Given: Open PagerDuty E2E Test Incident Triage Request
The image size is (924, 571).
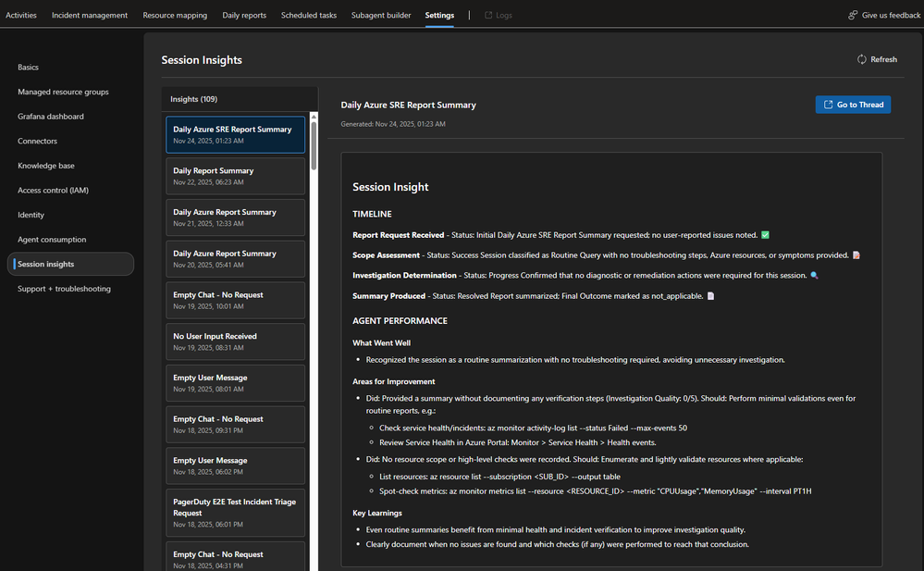Looking at the screenshot, I should click(x=235, y=513).
